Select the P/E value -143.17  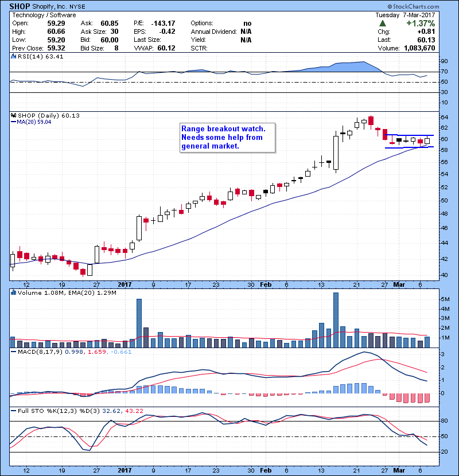pyautogui.click(x=163, y=24)
